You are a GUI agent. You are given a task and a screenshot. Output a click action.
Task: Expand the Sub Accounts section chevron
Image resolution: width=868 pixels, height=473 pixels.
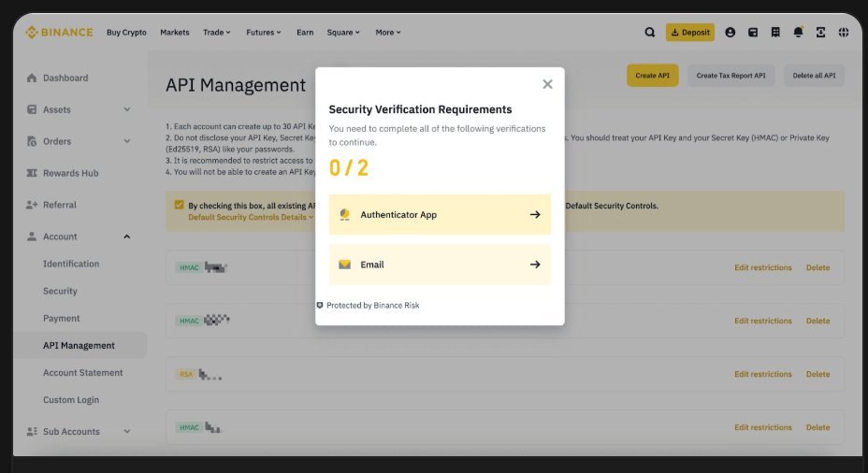127,432
